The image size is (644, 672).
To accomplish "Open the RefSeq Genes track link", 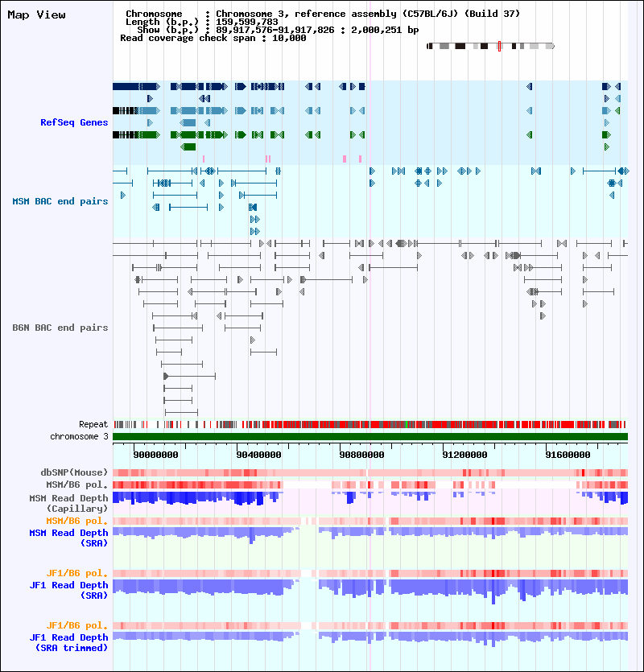I will coord(74,122).
